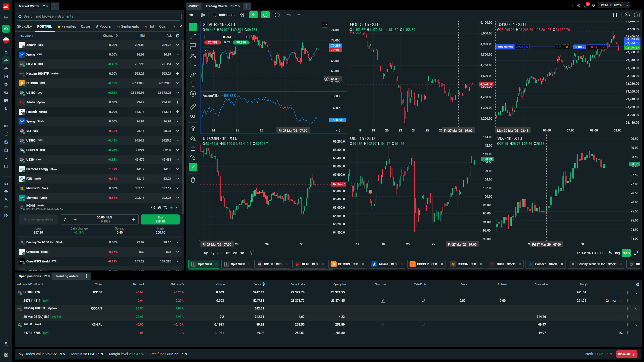The height and width of the screenshot is (362, 644).
Task: Open the emoji sticker tool
Action: (193, 94)
